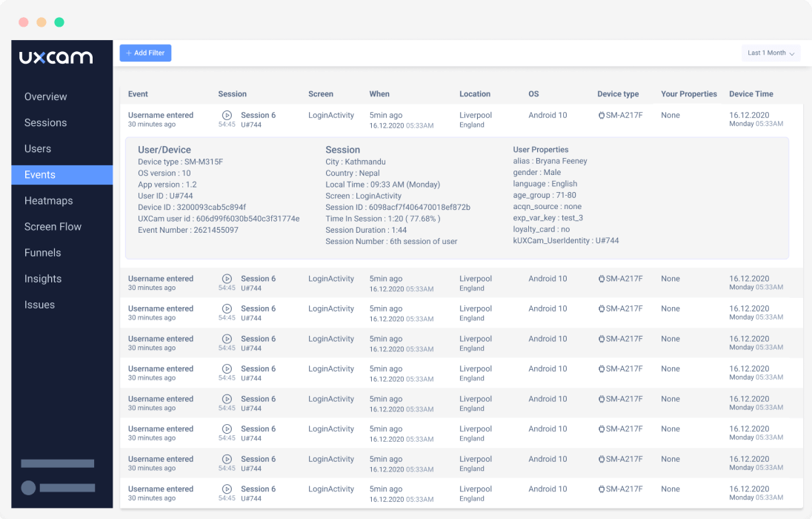Image resolution: width=812 pixels, height=519 pixels.
Task: Open the Last 1 Month date range dropdown
Action: point(771,53)
